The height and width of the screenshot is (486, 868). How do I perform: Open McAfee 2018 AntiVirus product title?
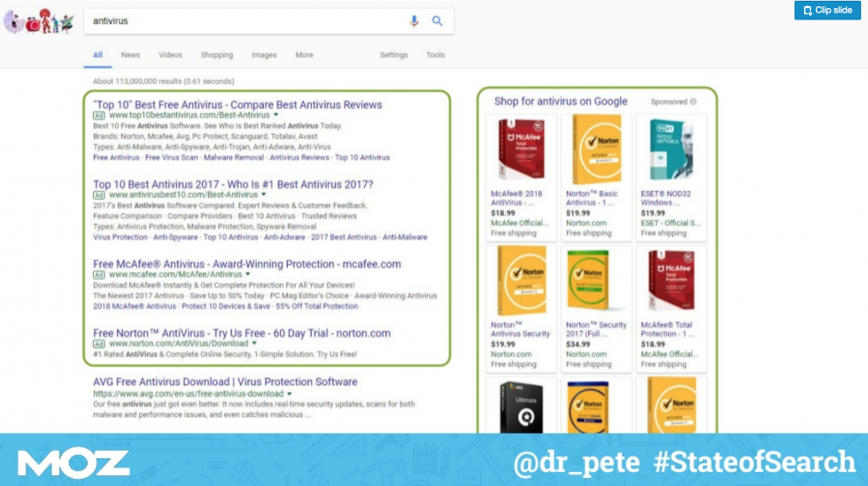tap(516, 198)
